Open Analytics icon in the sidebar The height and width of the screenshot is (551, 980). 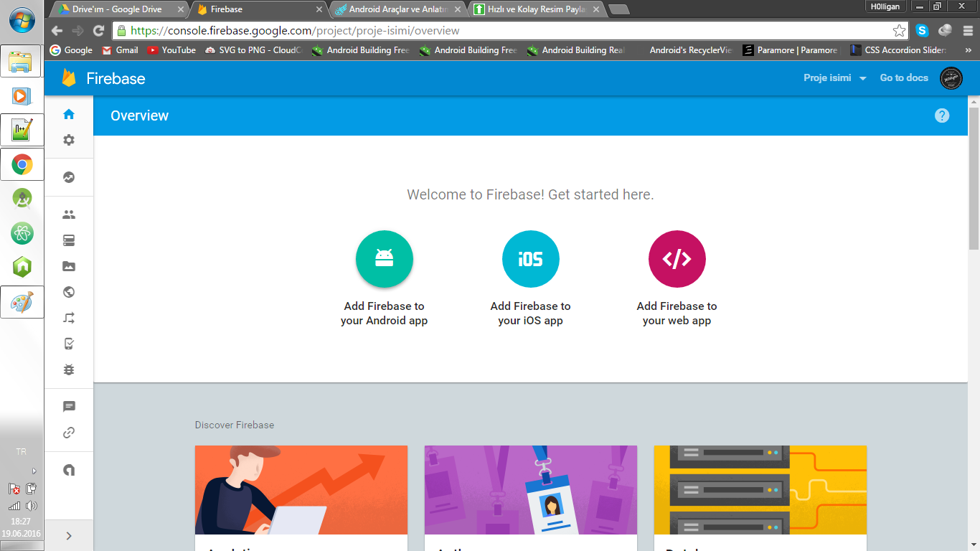pos(69,177)
